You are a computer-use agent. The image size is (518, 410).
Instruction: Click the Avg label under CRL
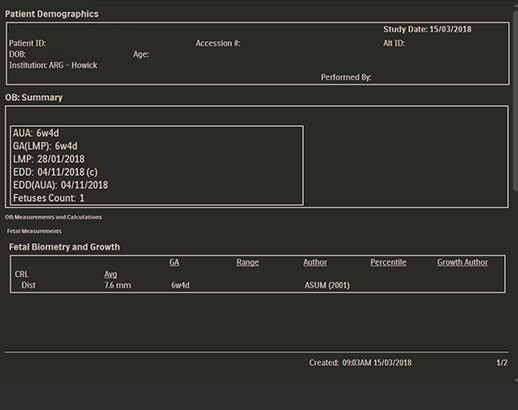point(110,274)
